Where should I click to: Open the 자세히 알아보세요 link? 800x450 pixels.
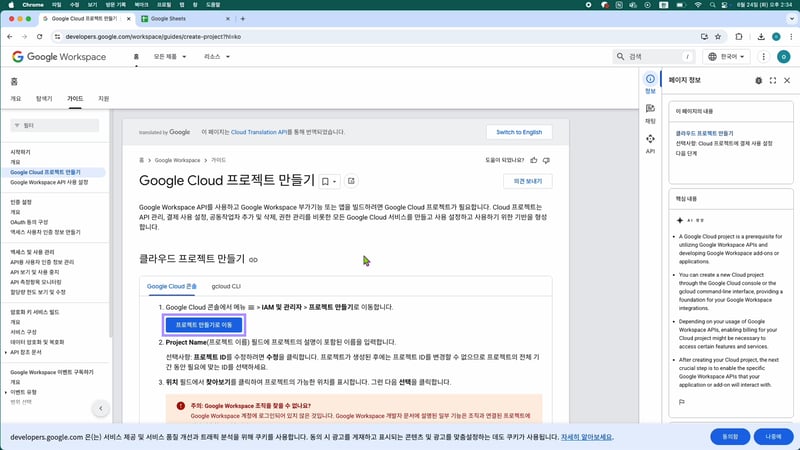point(586,437)
